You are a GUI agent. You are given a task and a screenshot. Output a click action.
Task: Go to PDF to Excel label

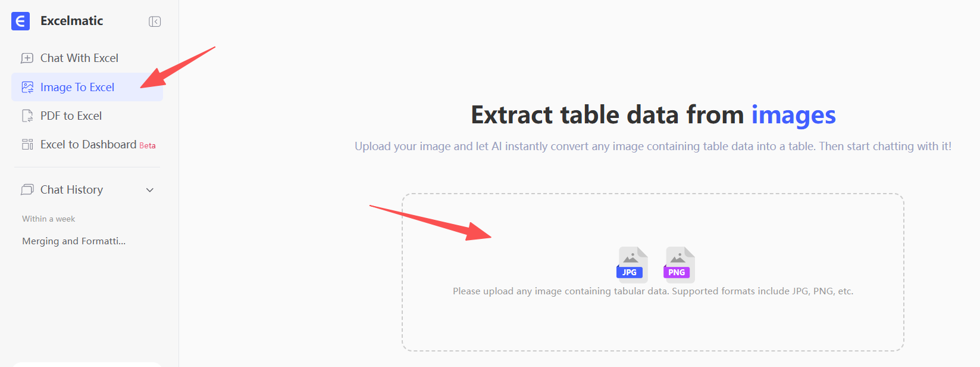[71, 116]
